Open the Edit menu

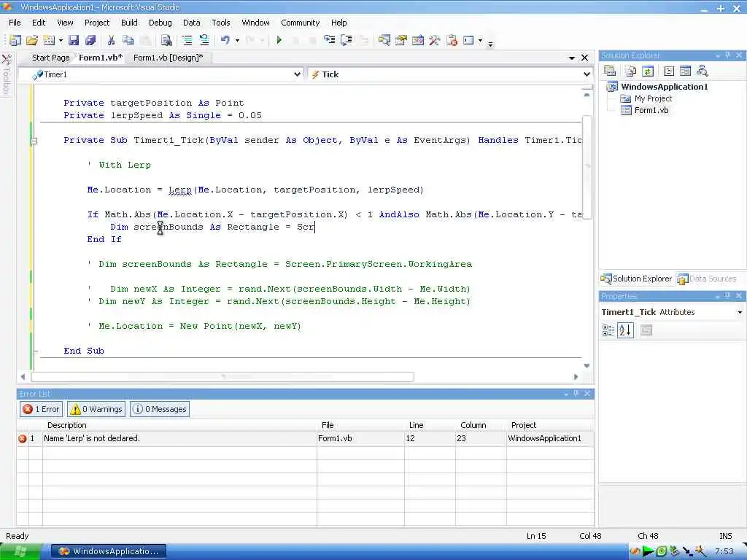pos(39,23)
